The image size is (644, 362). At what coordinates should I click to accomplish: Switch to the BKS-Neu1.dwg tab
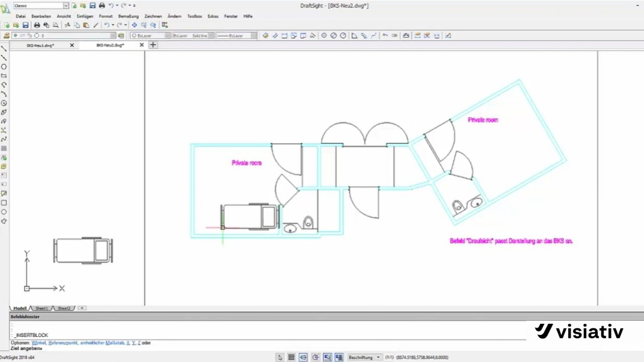(x=40, y=45)
